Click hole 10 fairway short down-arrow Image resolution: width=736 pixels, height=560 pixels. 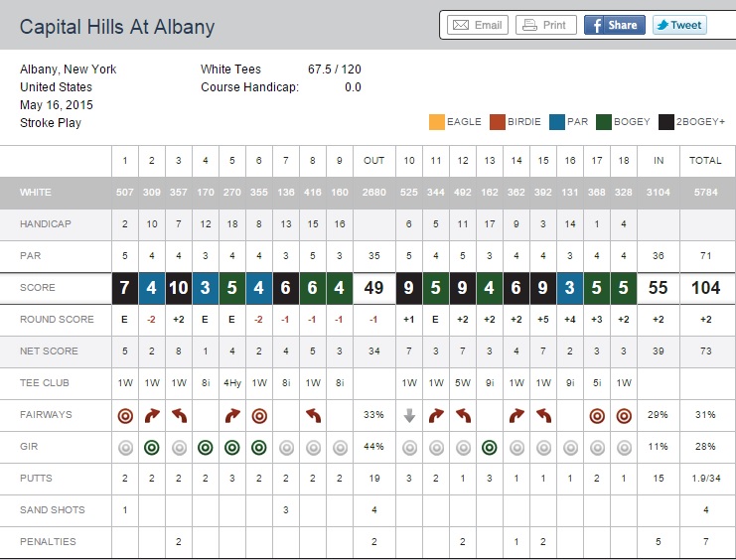408,416
